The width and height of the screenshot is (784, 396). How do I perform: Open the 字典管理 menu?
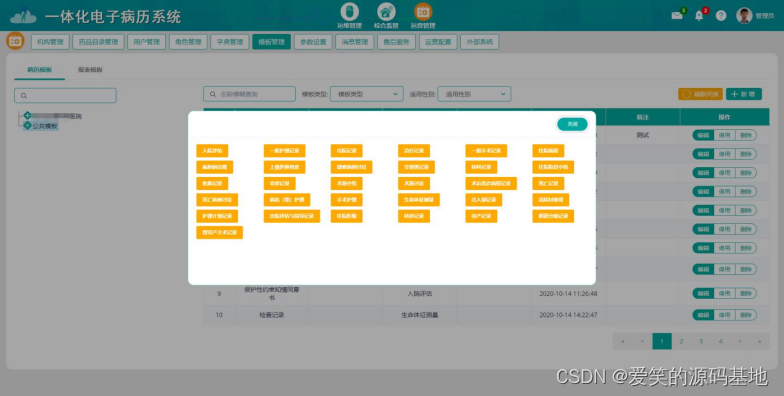(230, 42)
